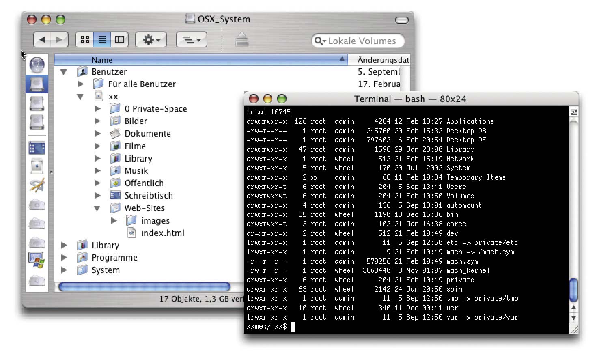Switch Finder to icon view
Screen dimensions: 599x364
click(x=84, y=40)
